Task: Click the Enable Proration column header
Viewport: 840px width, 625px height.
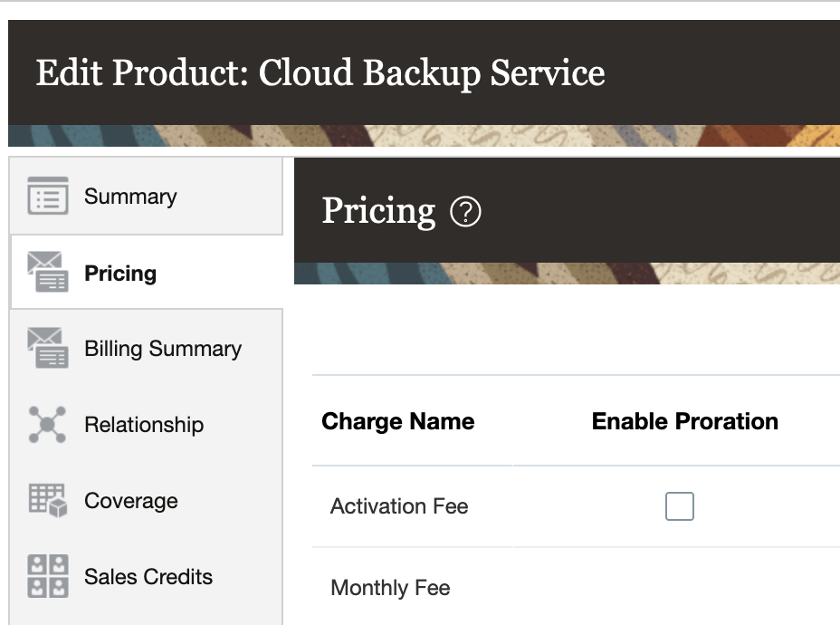Action: point(685,421)
